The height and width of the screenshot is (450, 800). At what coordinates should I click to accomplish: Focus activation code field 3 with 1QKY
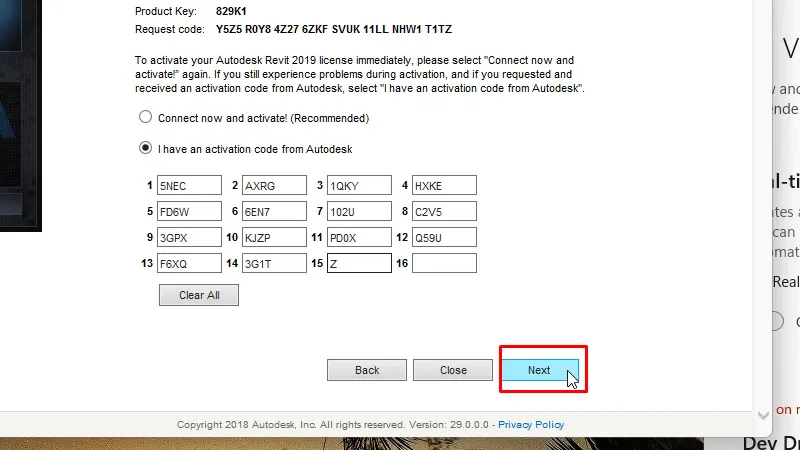point(359,186)
